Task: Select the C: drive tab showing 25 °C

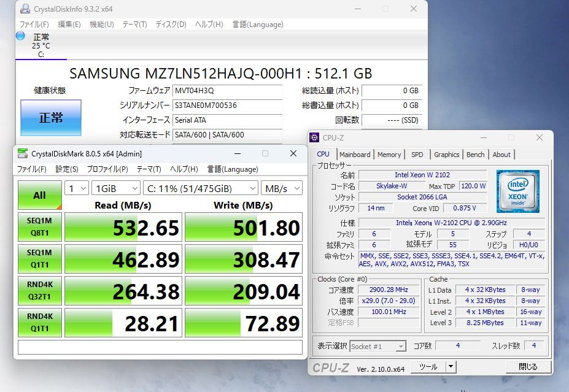Action: click(x=41, y=45)
